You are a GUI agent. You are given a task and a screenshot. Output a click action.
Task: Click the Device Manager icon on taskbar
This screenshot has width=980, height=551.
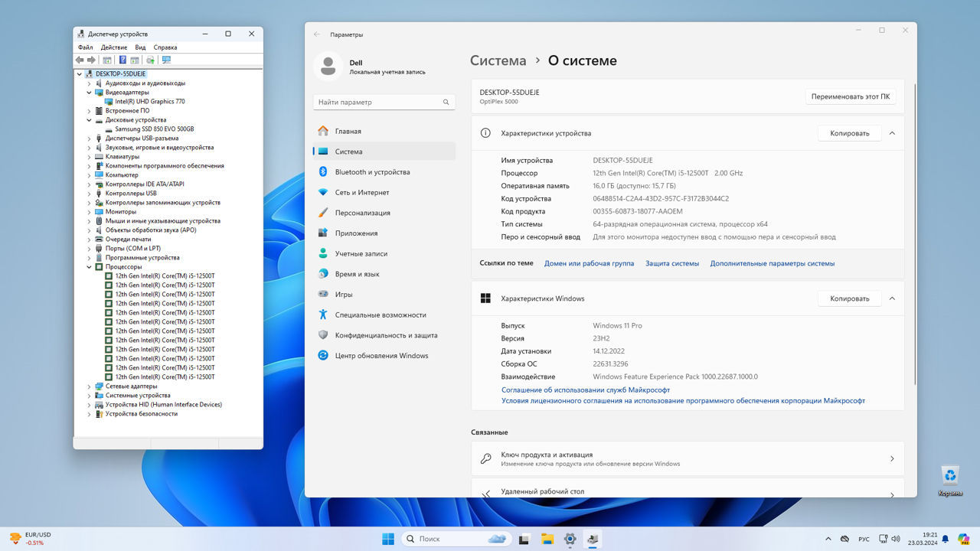point(593,539)
